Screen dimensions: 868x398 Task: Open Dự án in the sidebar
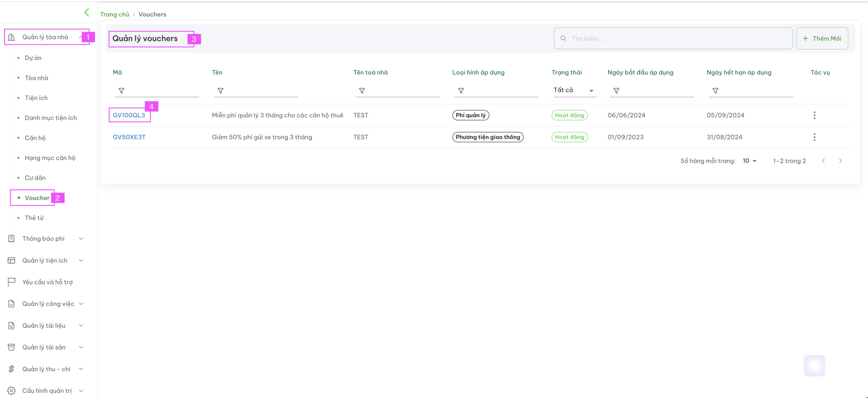(33, 58)
